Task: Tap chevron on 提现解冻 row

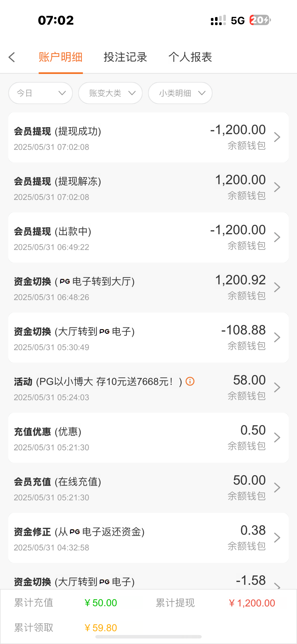Action: 277,187
